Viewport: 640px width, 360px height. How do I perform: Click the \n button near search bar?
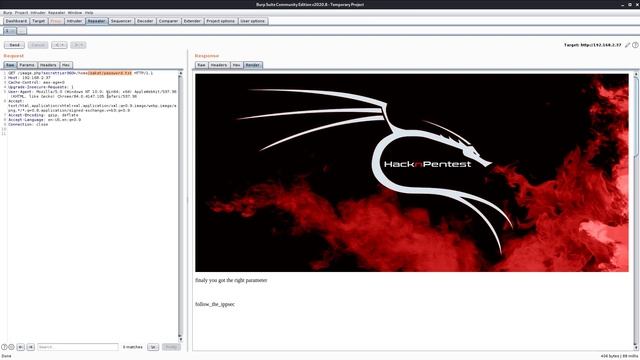153,347
